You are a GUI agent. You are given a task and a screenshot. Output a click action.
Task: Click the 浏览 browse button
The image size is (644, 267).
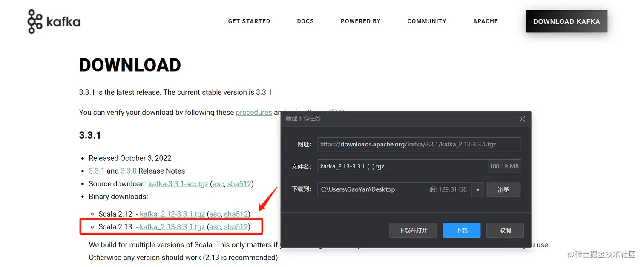point(503,190)
